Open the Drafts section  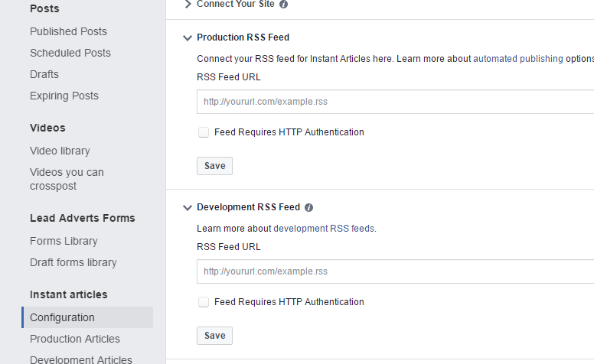[44, 74]
